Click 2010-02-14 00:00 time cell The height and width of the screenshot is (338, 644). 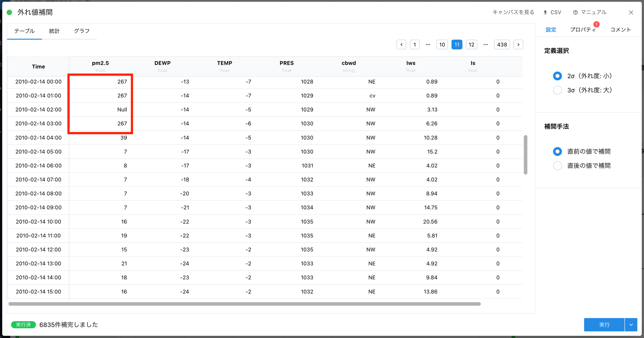click(x=38, y=82)
